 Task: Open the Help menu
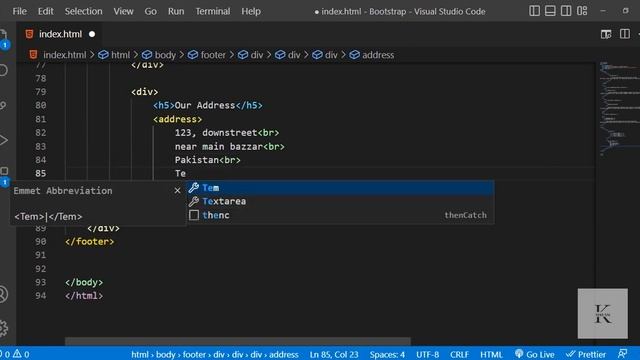(251, 11)
